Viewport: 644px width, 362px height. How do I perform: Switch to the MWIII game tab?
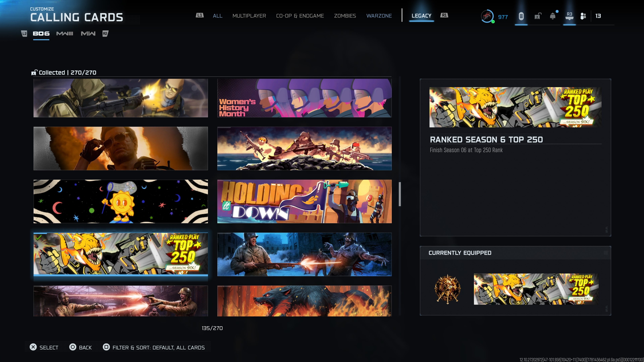click(x=65, y=34)
